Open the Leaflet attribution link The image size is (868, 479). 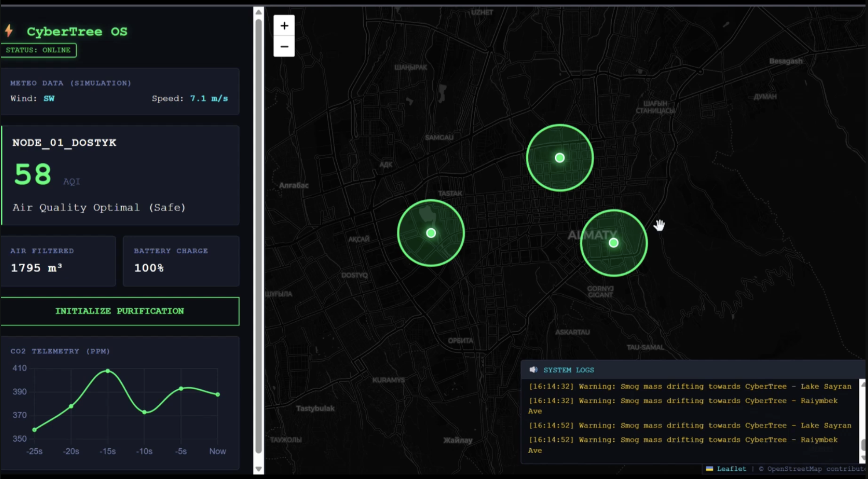[731, 469]
